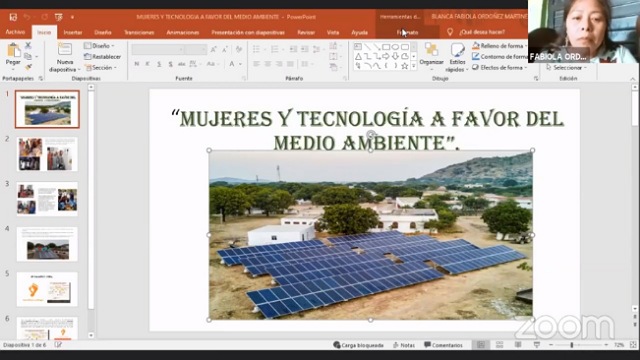Open the line spacing icon

[317, 49]
